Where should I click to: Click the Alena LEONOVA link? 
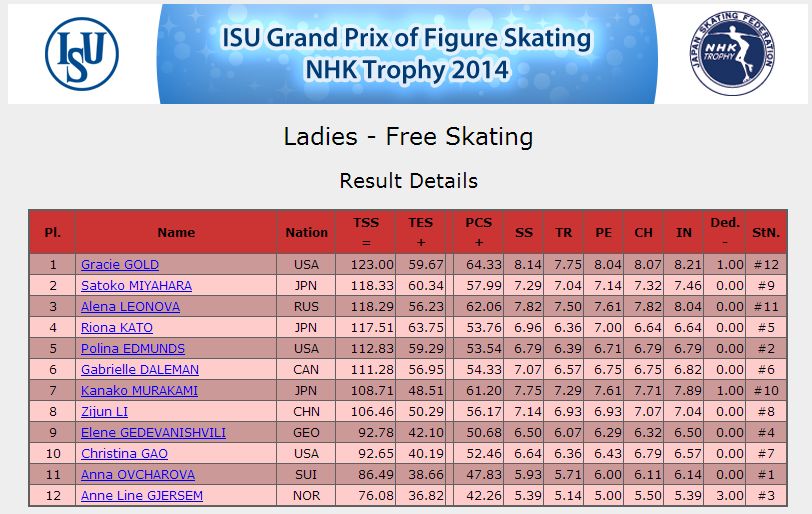pos(130,306)
